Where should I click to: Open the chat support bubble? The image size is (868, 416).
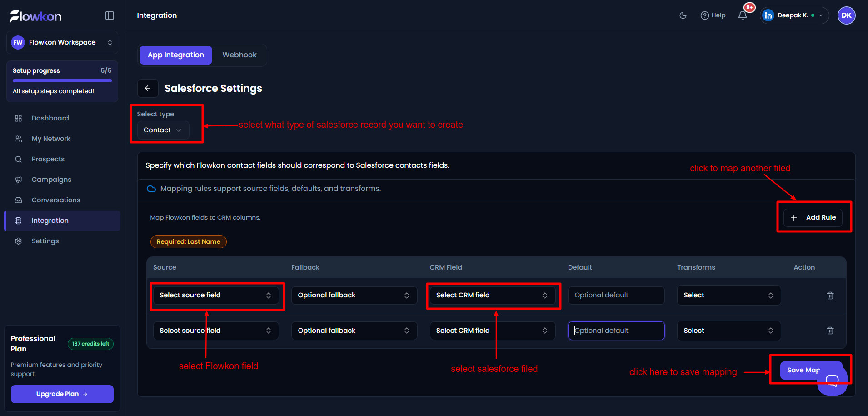coord(832,381)
